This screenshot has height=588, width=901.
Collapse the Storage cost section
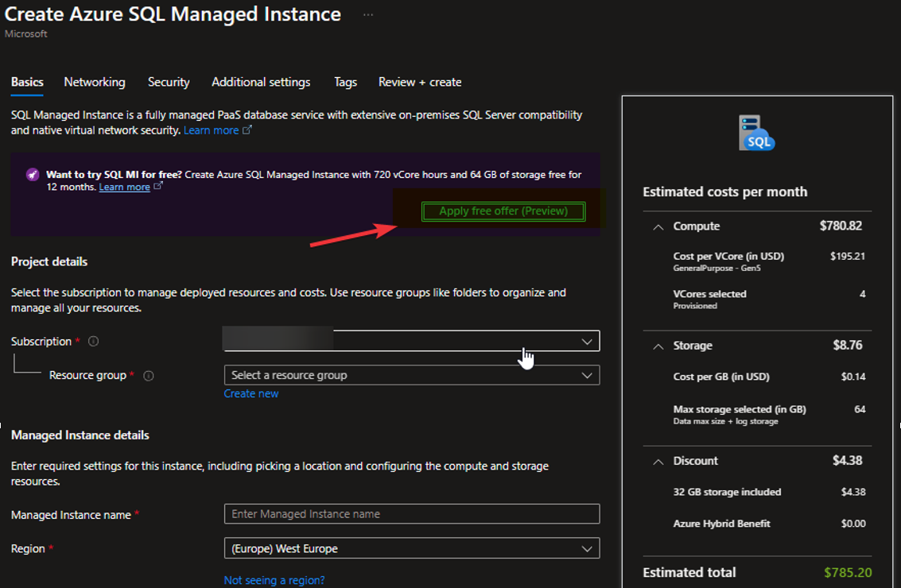tap(658, 346)
